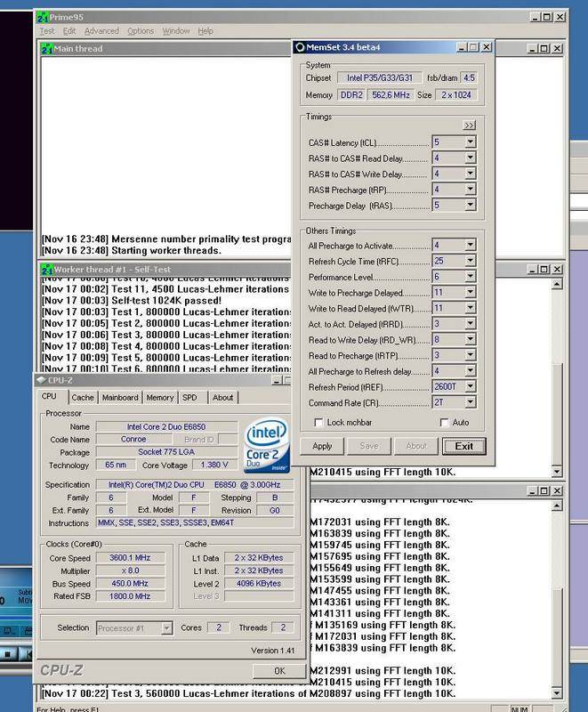
Task: Click the CPU-Z title bar icon
Action: pos(41,380)
